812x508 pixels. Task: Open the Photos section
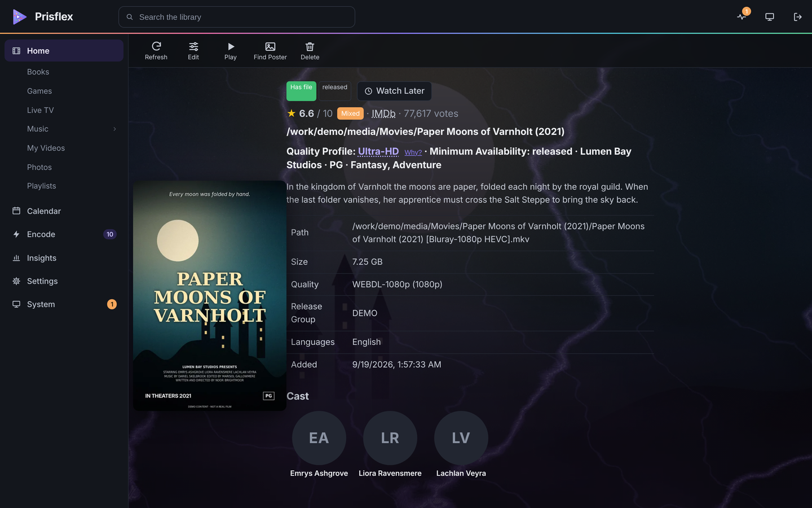click(39, 167)
